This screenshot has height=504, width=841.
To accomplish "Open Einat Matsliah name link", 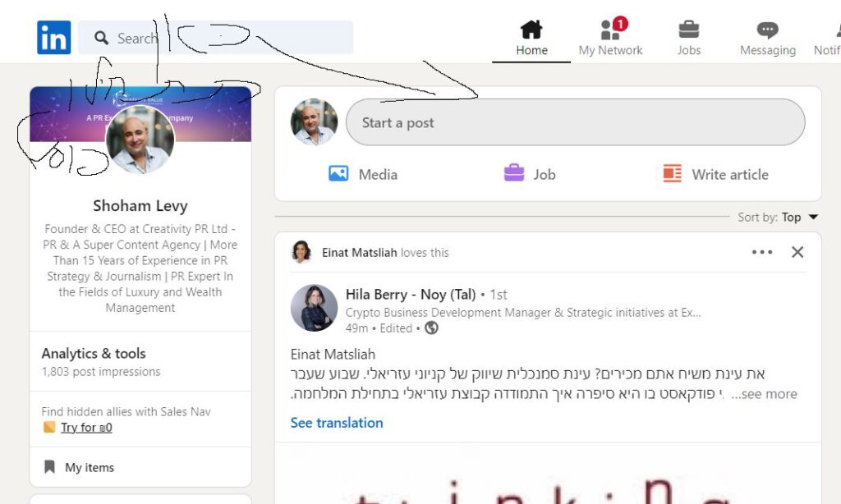I will click(360, 253).
